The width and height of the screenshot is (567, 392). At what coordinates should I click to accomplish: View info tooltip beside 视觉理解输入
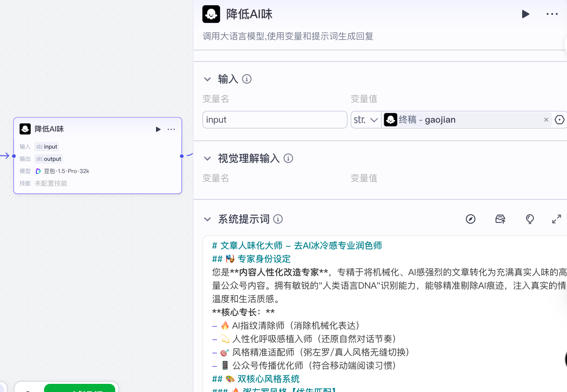click(288, 158)
